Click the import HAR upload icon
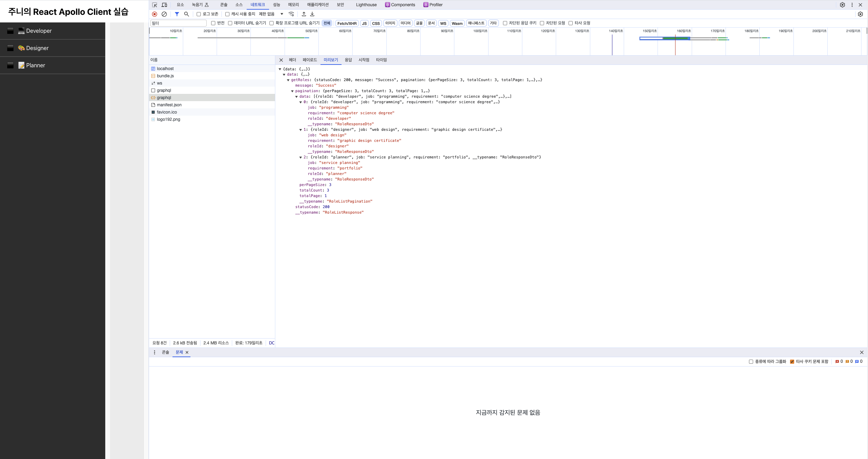868x459 pixels. (x=304, y=14)
